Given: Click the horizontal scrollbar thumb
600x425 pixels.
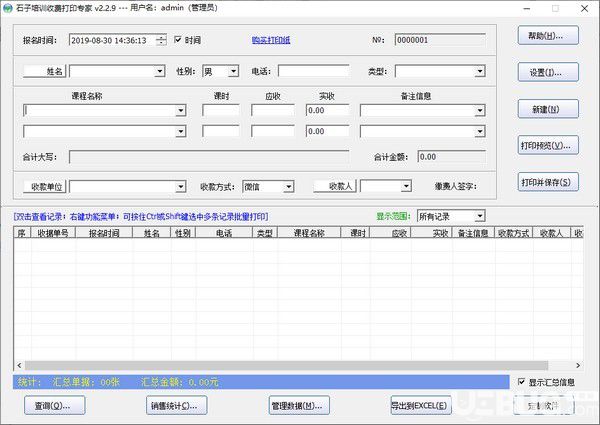Looking at the screenshot, I should (286, 365).
